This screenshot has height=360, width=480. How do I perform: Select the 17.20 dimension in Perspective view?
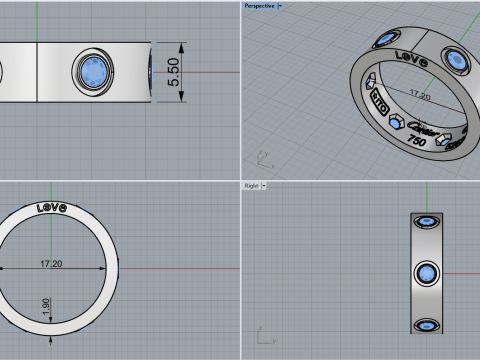420,95
